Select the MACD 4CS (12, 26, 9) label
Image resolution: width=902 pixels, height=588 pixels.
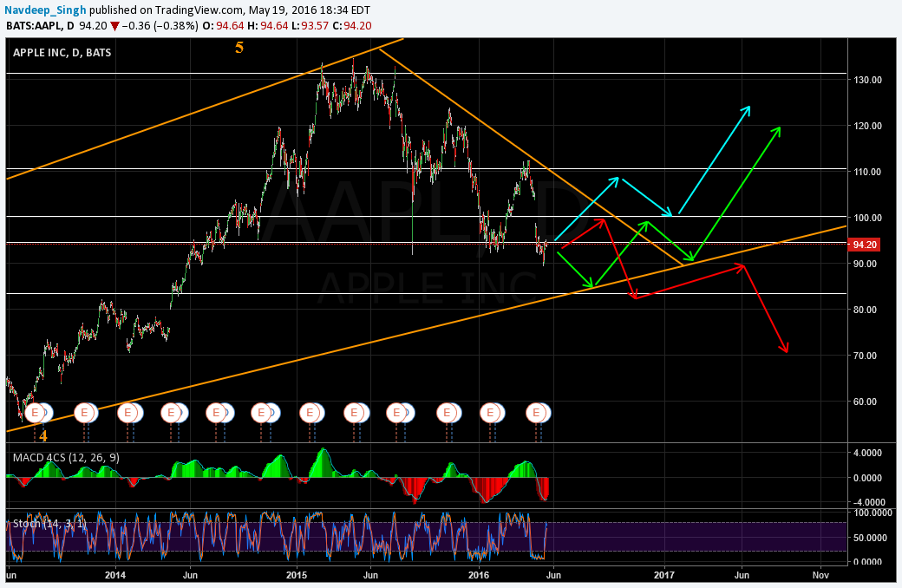[x=66, y=457]
